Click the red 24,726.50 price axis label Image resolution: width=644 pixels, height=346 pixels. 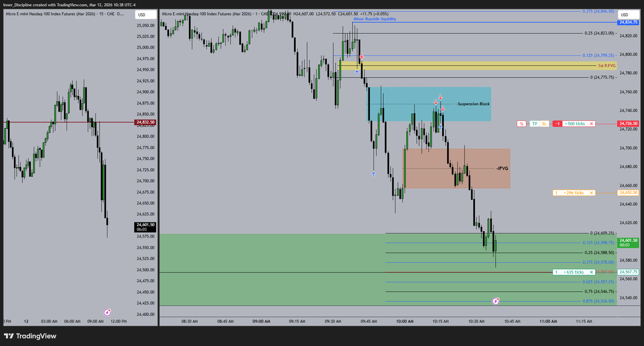[x=628, y=124]
